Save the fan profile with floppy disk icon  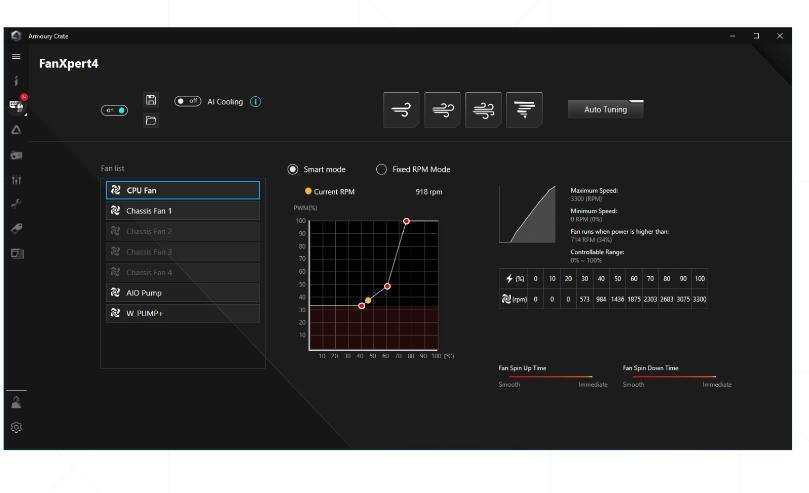(151, 100)
